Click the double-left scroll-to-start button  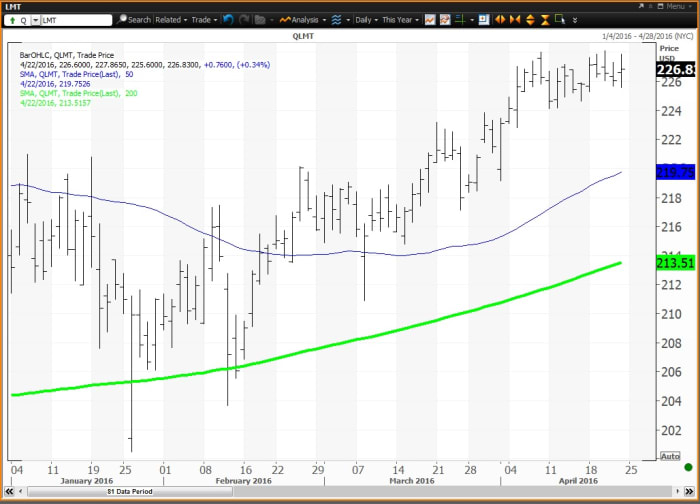click(9, 492)
